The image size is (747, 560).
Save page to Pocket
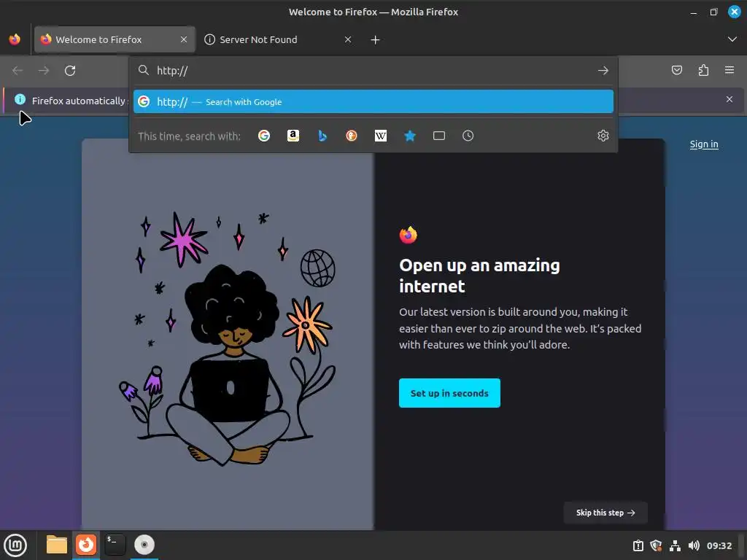677,71
